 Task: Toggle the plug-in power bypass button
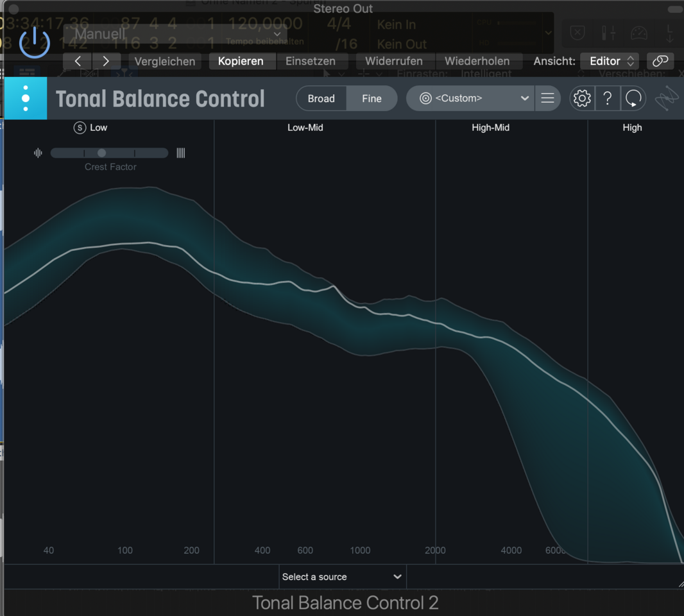[35, 42]
